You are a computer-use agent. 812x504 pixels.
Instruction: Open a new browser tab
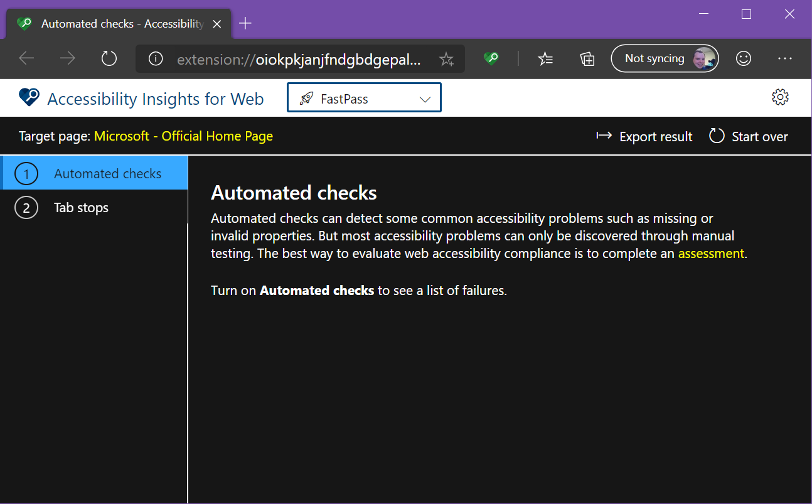(x=245, y=23)
